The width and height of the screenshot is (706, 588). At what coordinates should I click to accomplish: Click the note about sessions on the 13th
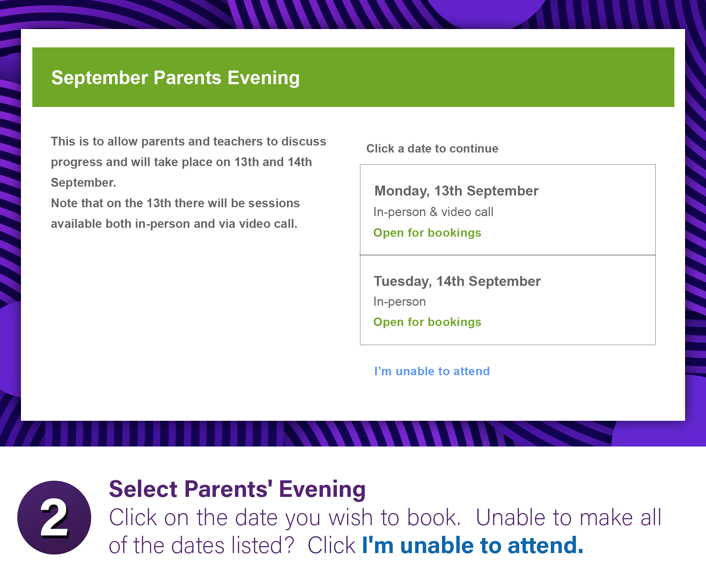click(x=175, y=213)
